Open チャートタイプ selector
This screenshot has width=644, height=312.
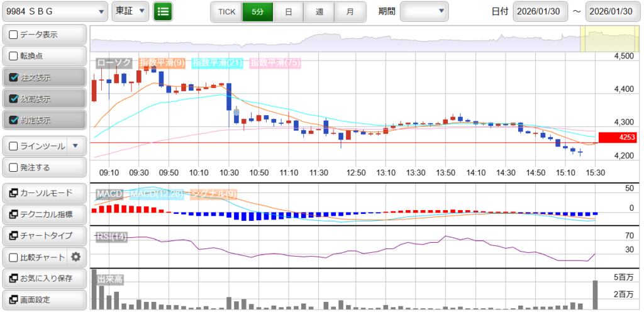click(x=44, y=235)
